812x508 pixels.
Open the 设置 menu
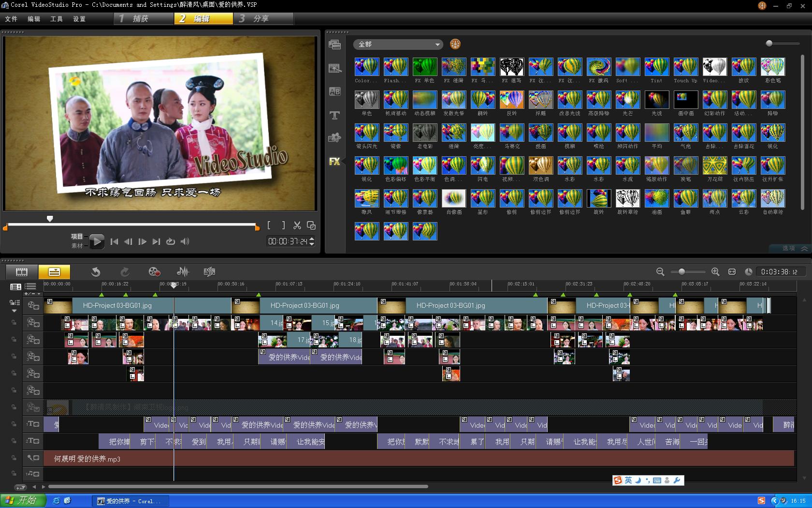(x=79, y=19)
